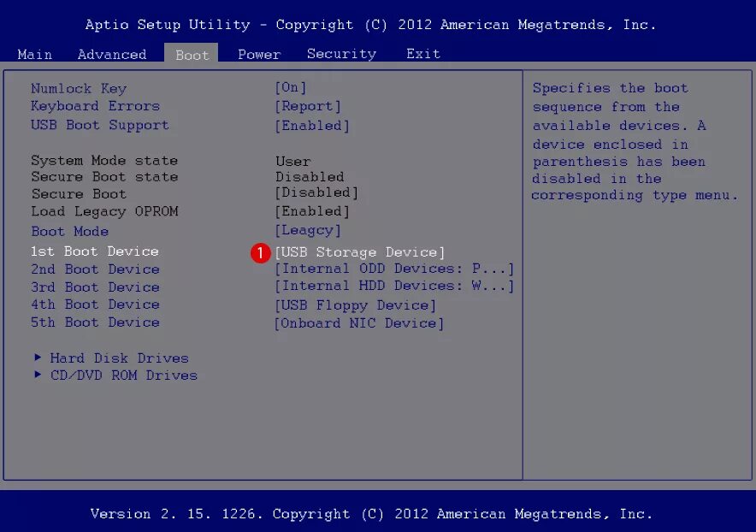Open the [Onboard NIC Device] boot option
Screen dimensions: 756x532
[359, 323]
